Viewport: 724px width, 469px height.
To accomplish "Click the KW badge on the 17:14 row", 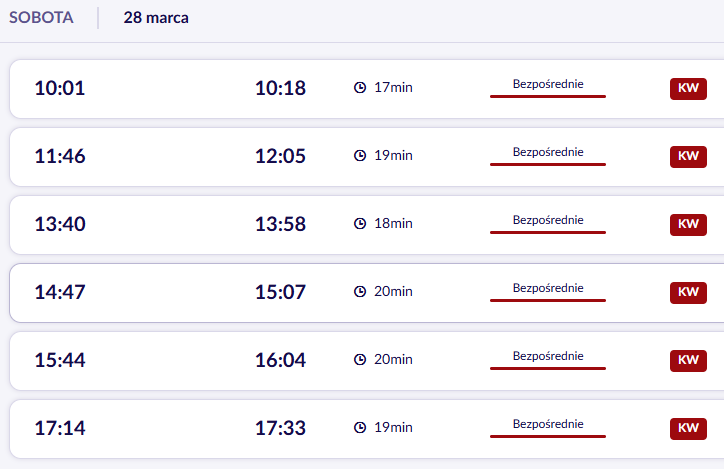I will 688,428.
